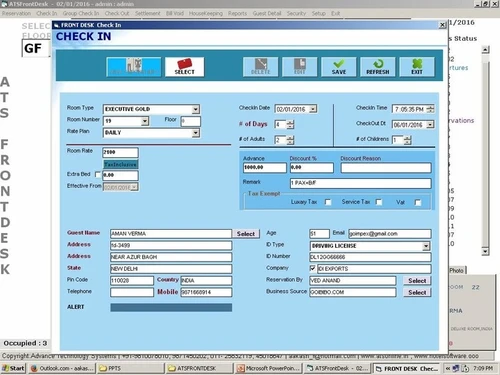500x375 pixels.
Task: Open the Group Check In menu
Action: coord(81,13)
